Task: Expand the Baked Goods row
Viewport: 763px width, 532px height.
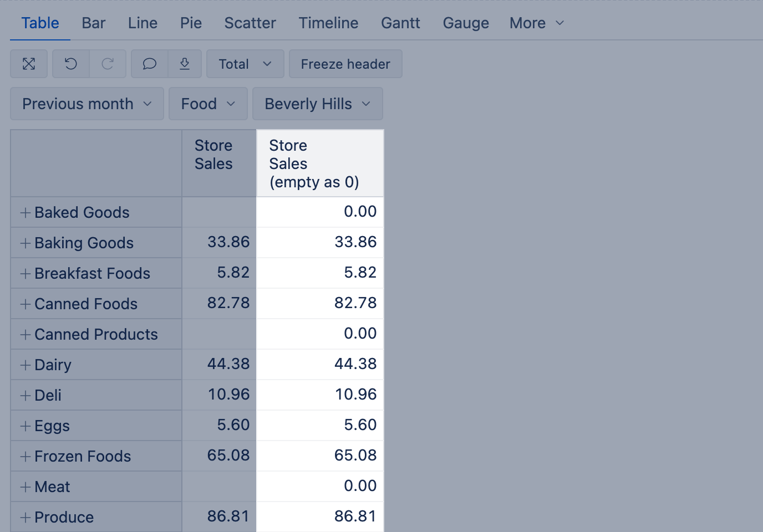Action: coord(26,213)
